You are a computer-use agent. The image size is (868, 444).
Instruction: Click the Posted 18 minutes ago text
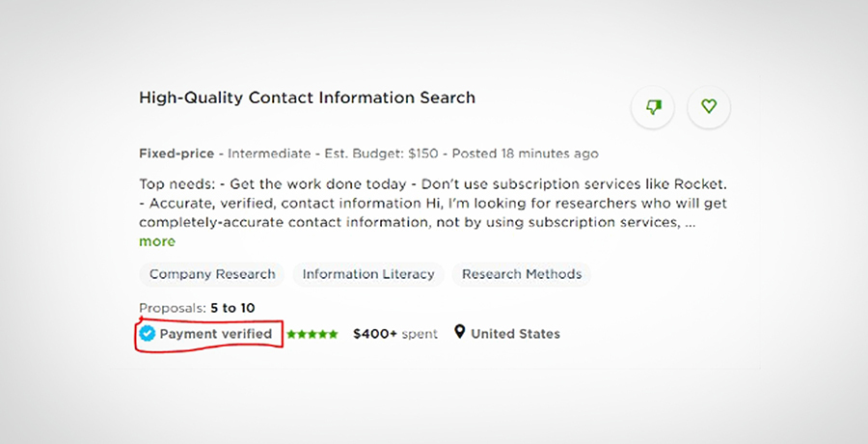tap(526, 153)
